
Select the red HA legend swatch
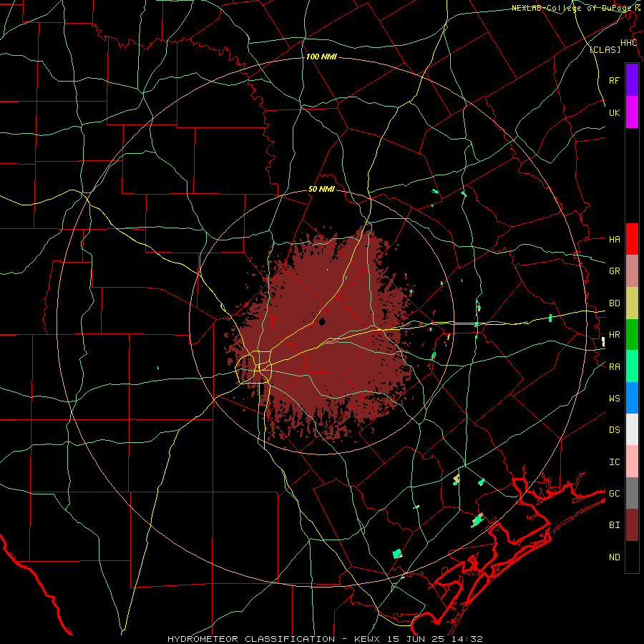(x=632, y=239)
